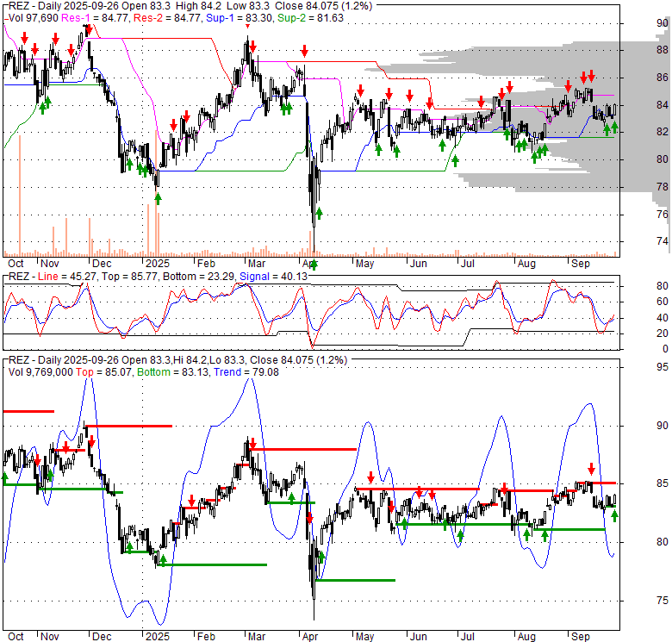Click the Signal = 40.13 label
This screenshot has height=642, width=672.
[x=273, y=277]
